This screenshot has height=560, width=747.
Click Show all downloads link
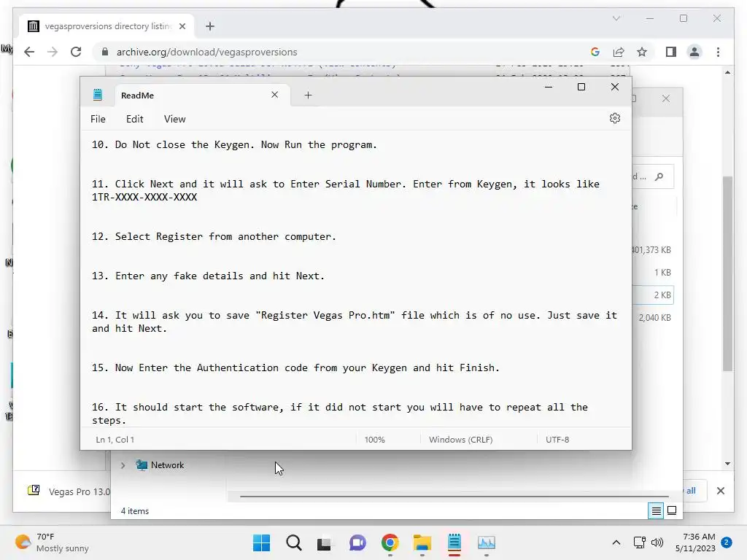pyautogui.click(x=690, y=491)
